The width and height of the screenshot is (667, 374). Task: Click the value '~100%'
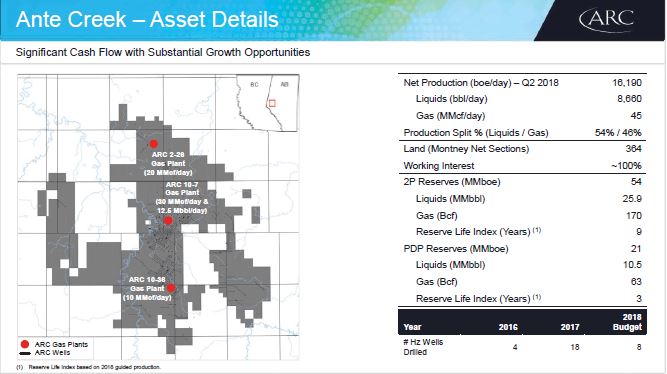pos(626,166)
